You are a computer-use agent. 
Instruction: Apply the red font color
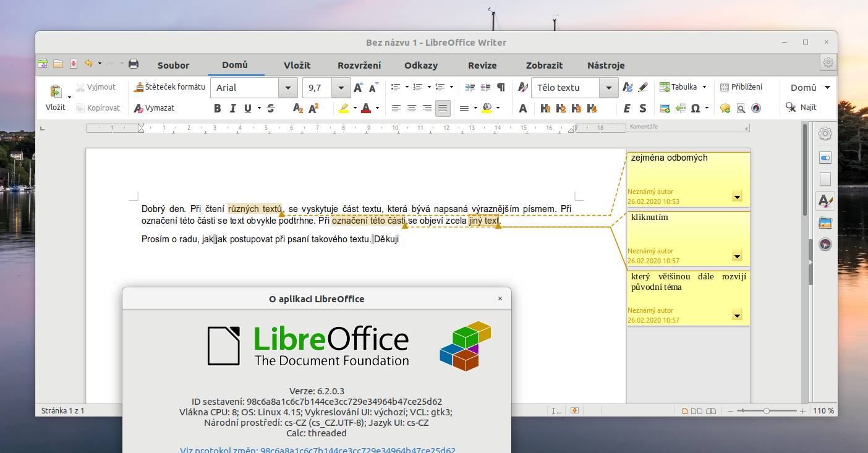point(366,108)
